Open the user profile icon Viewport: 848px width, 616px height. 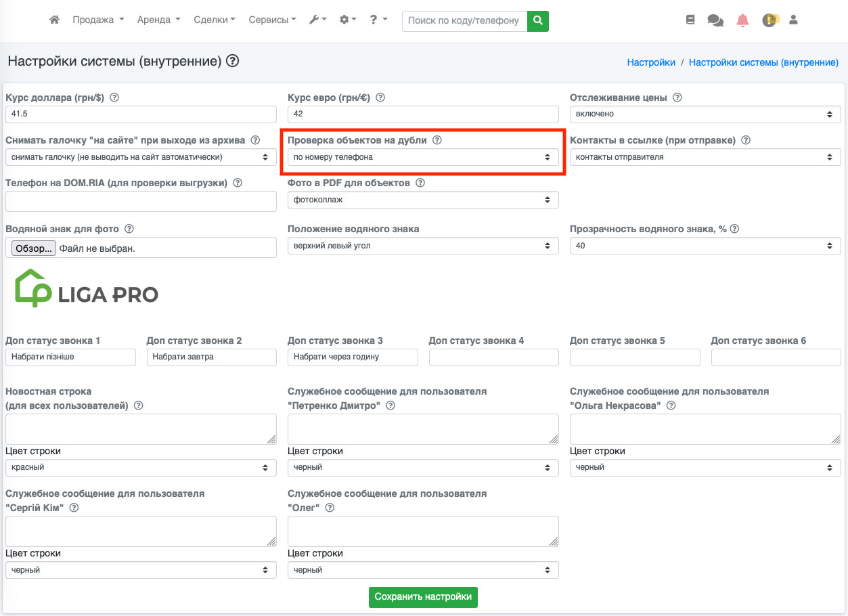[794, 20]
